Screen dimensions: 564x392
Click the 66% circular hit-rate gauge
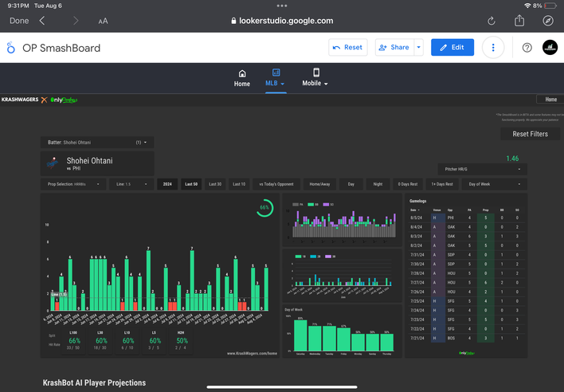pyautogui.click(x=264, y=208)
